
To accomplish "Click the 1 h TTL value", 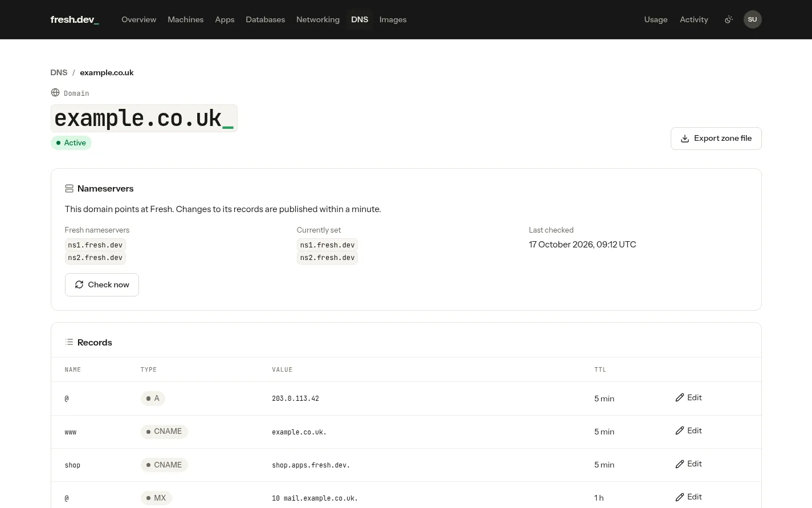I will tap(599, 498).
